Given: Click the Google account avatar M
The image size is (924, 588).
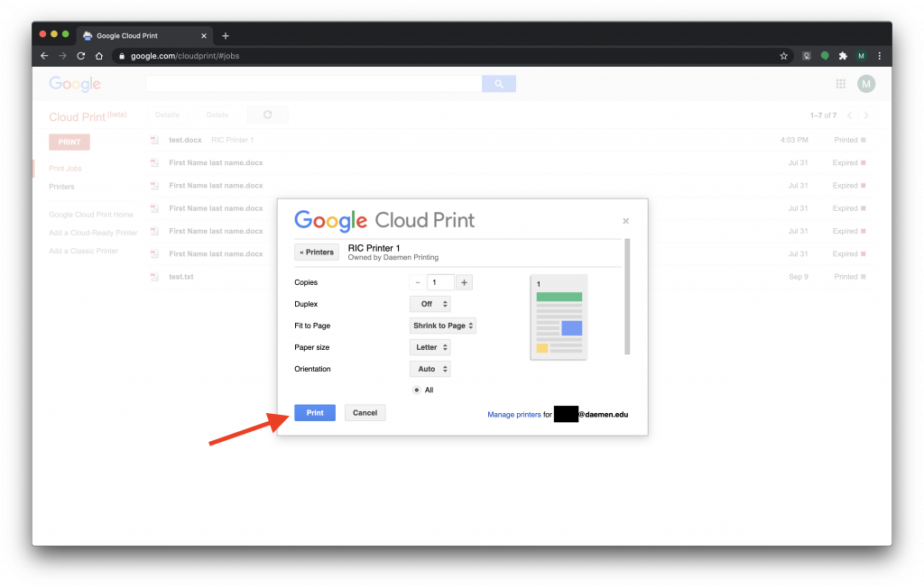Looking at the screenshot, I should coord(866,84).
